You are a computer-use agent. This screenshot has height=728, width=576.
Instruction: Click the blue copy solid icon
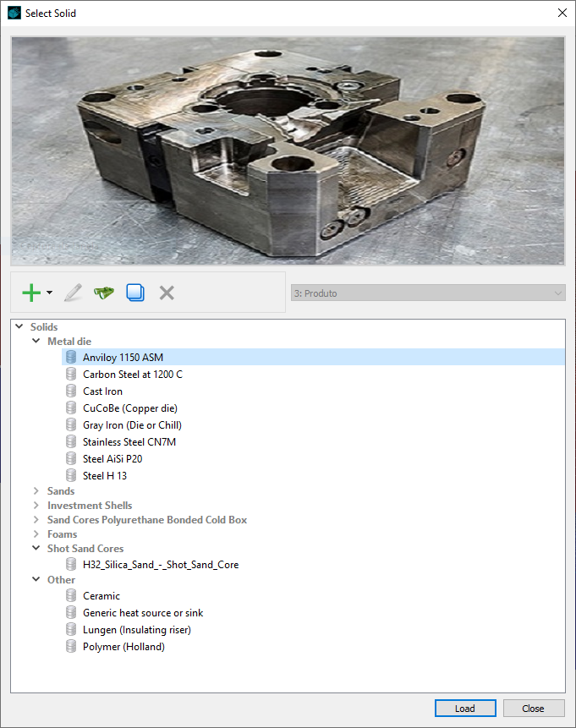click(x=135, y=293)
